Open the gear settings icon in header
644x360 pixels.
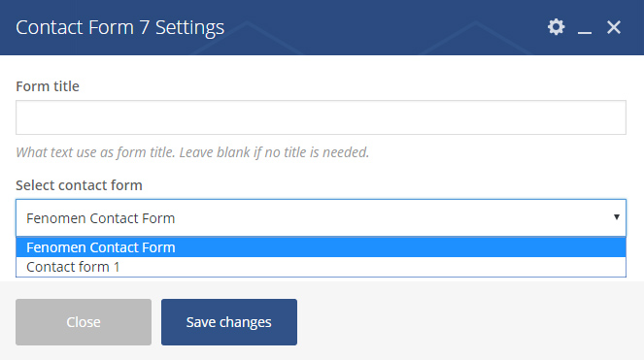(557, 27)
